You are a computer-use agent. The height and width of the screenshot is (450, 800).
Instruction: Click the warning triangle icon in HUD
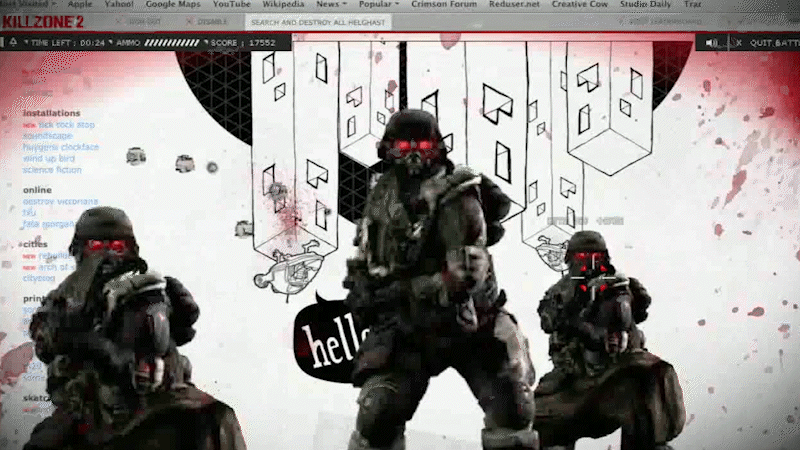tap(13, 42)
